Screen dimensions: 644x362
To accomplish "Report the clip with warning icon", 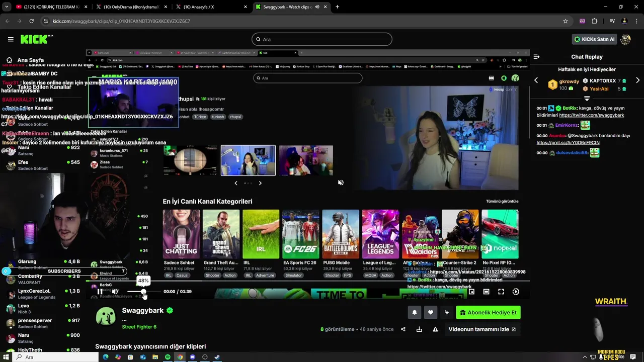I will pyautogui.click(x=435, y=329).
